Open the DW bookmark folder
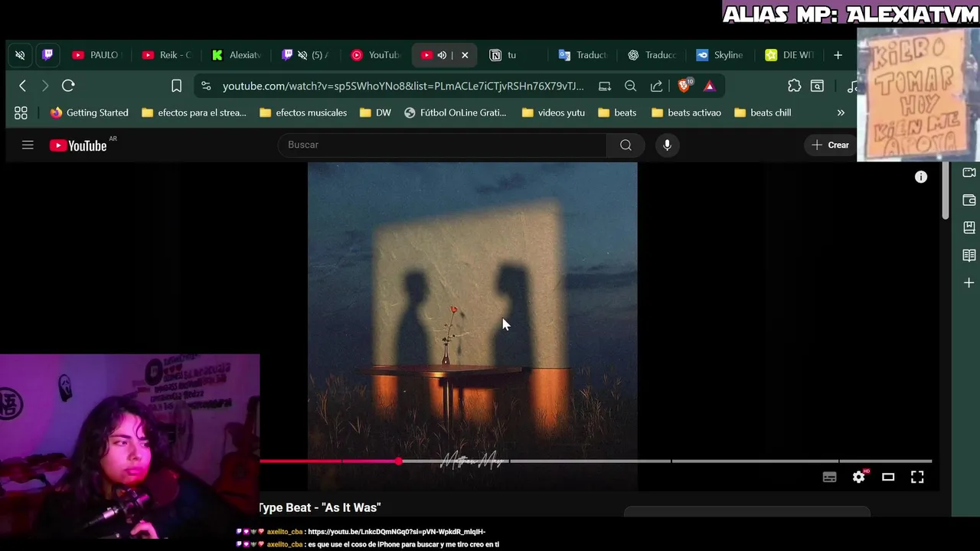 [x=375, y=112]
